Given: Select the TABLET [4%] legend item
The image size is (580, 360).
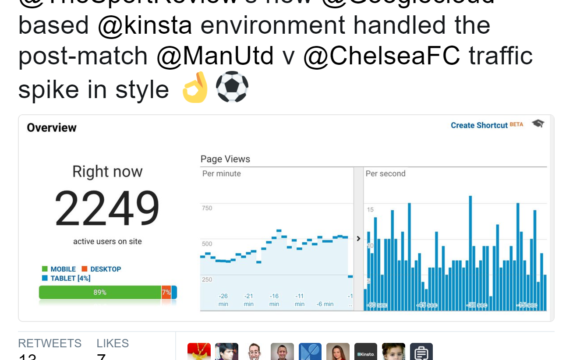Looking at the screenshot, I should pyautogui.click(x=66, y=278).
